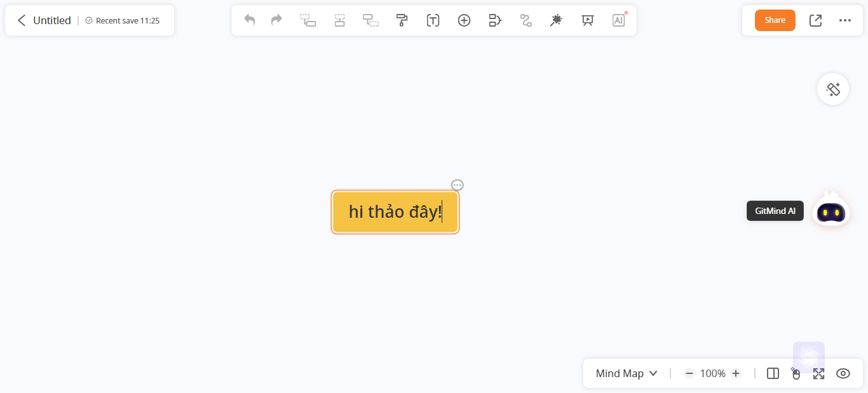Open the AI toolbar tool
The image size is (868, 393).
click(618, 20)
